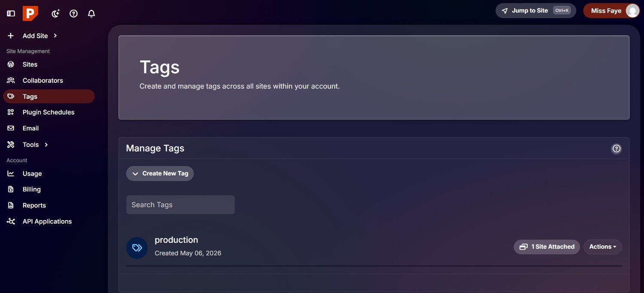644x293 pixels.
Task: Open notifications bell icon
Action: pos(91,14)
